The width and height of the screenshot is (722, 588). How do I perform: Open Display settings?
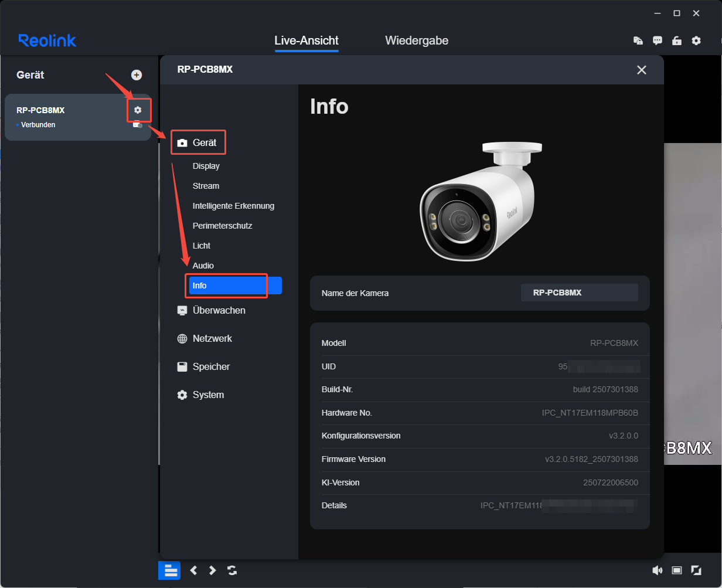coord(206,166)
